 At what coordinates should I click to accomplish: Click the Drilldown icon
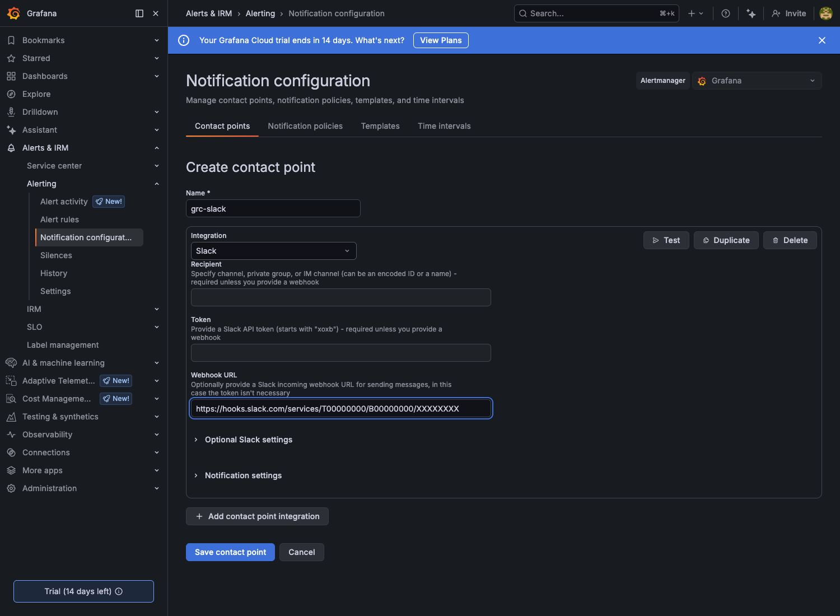tap(11, 112)
